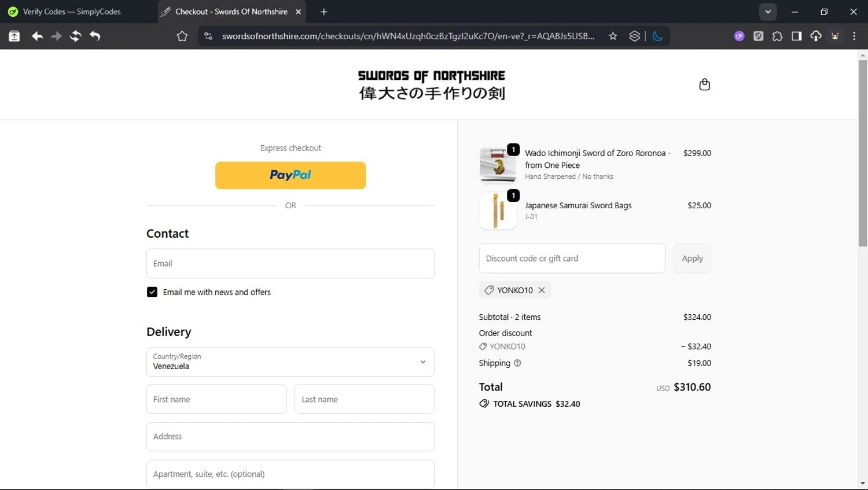Image resolution: width=868 pixels, height=490 pixels.
Task: Click the scrollbar down arrow
Action: click(x=863, y=484)
